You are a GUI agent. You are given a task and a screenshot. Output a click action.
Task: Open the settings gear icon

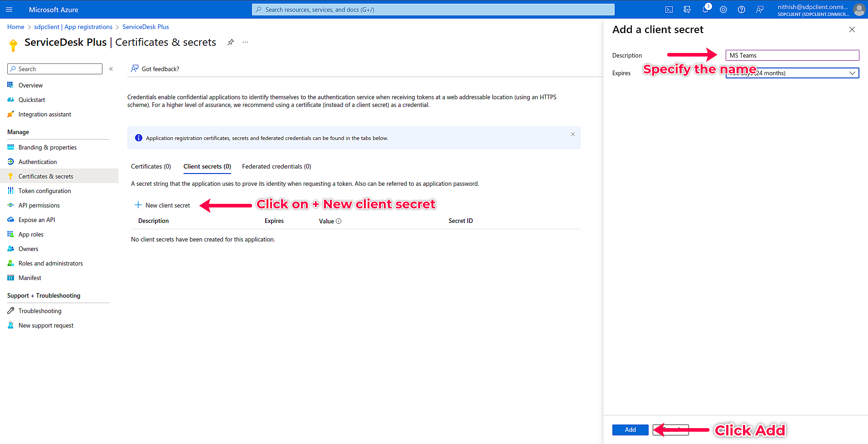(x=723, y=10)
